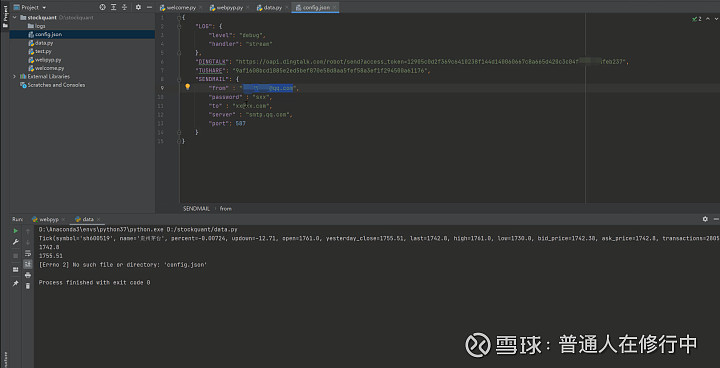Open test.py from project tree
Screen dimensions: 720x368
[39, 51]
